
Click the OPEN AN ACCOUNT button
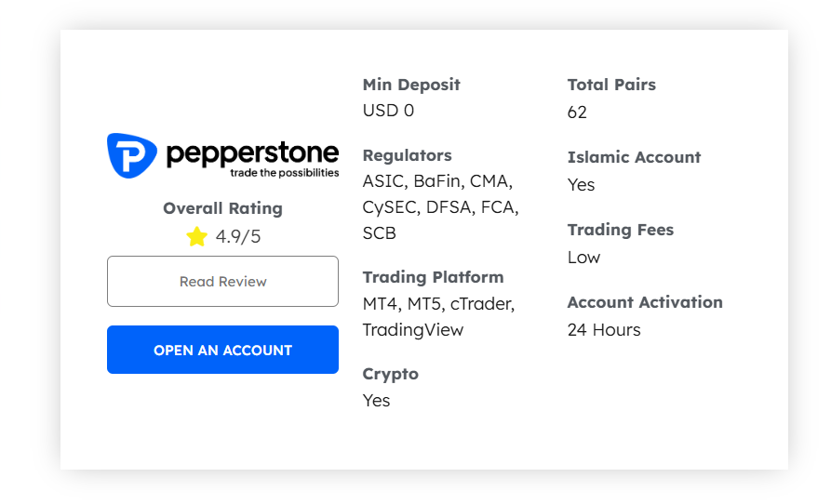click(222, 350)
